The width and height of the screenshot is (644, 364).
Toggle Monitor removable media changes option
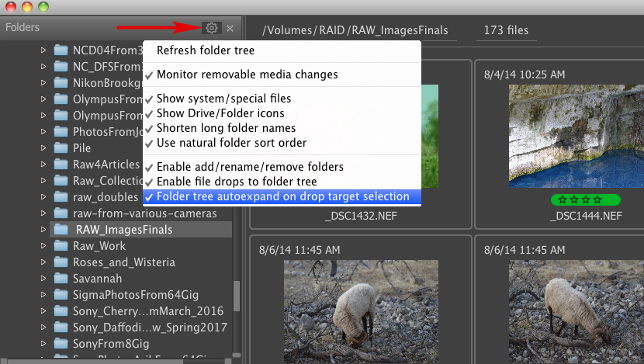click(247, 75)
